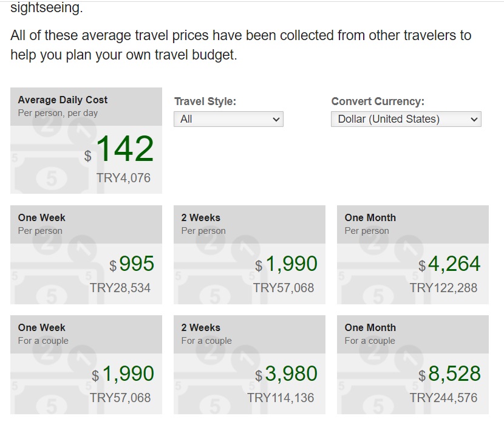
Task: Click the 2 Weeks Per person heading
Action: tap(201, 217)
